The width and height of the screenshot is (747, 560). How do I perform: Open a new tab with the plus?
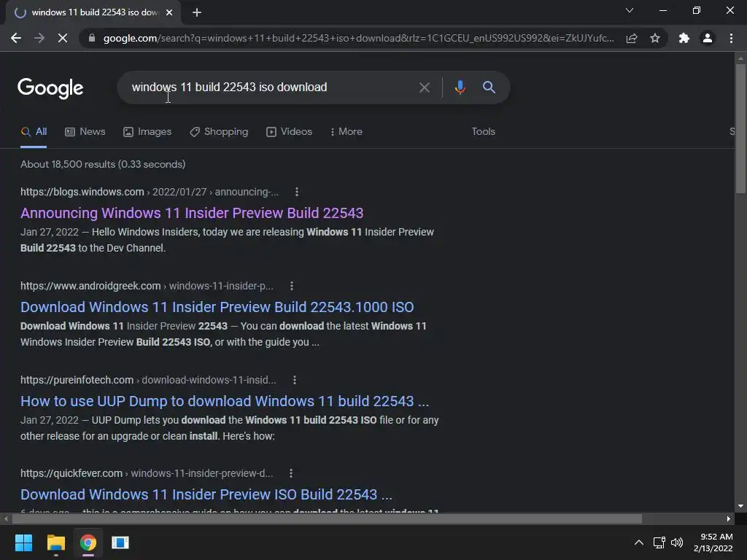197,12
